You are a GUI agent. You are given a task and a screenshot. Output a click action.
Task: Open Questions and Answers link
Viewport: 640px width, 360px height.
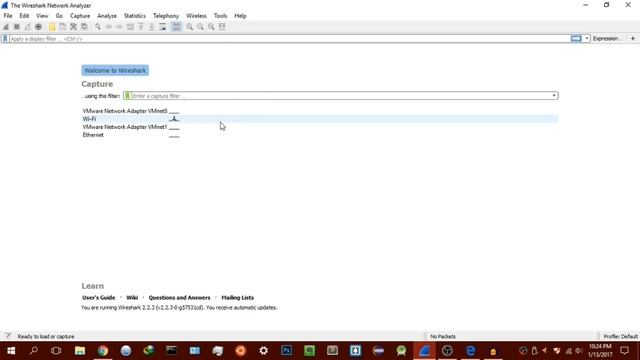[x=180, y=298]
